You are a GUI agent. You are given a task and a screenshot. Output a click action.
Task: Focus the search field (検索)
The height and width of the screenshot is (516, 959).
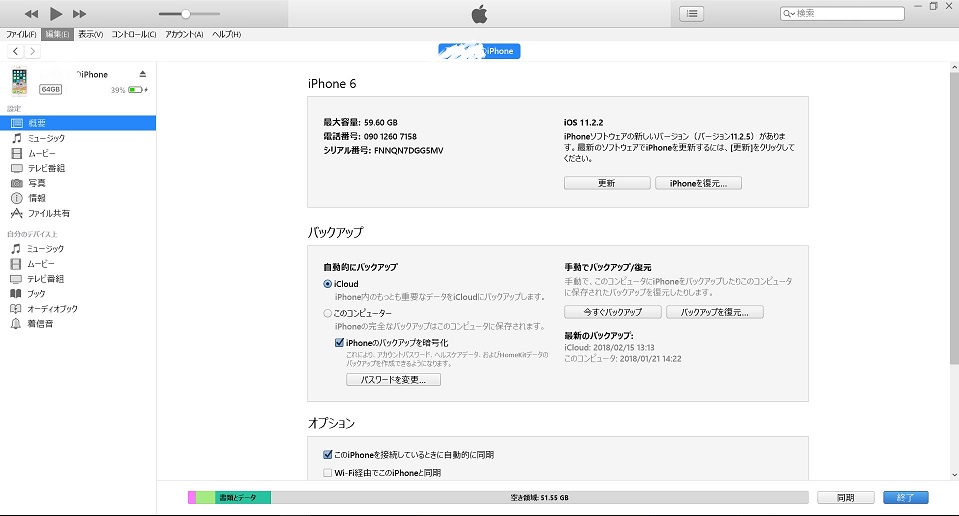pos(842,13)
